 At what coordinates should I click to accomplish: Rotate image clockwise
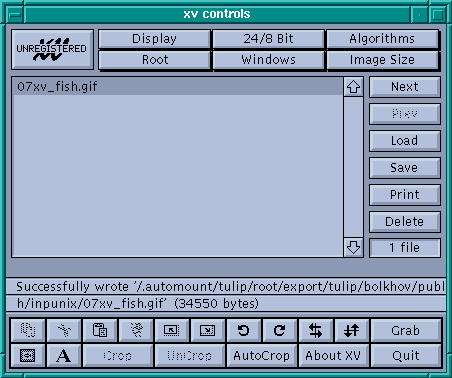(x=280, y=330)
